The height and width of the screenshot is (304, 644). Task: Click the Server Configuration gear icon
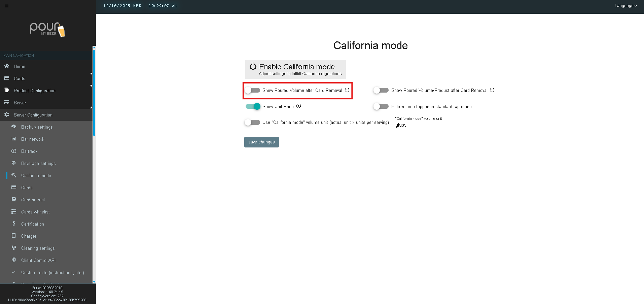pyautogui.click(x=7, y=115)
